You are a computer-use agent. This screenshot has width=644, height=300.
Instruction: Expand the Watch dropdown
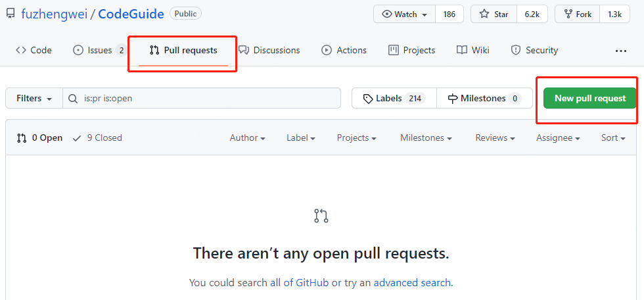click(x=405, y=14)
